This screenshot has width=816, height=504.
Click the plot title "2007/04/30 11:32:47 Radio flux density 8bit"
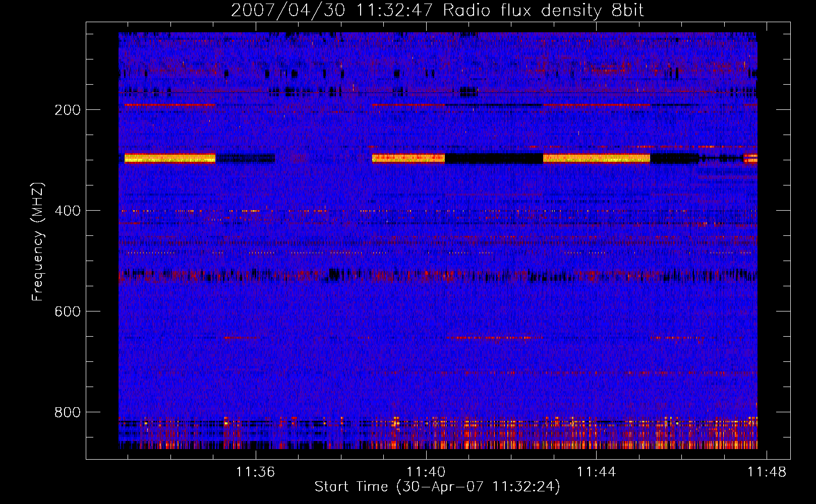[437, 11]
